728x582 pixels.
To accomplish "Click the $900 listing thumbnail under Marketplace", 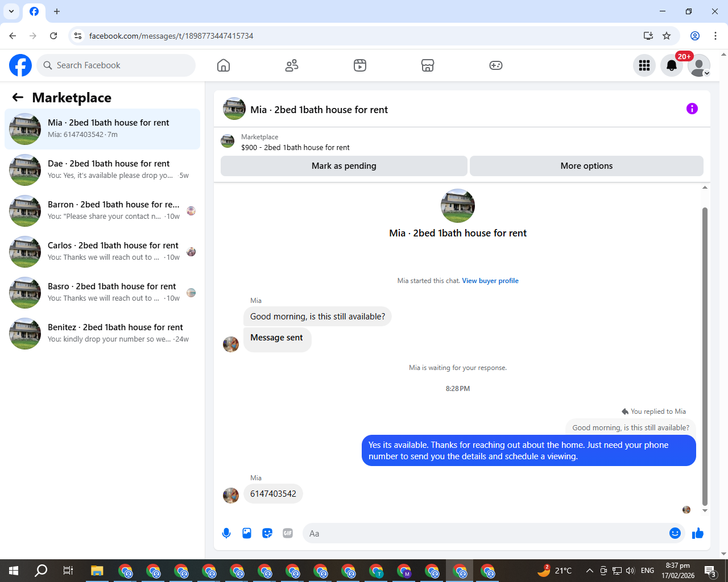I will (x=227, y=141).
